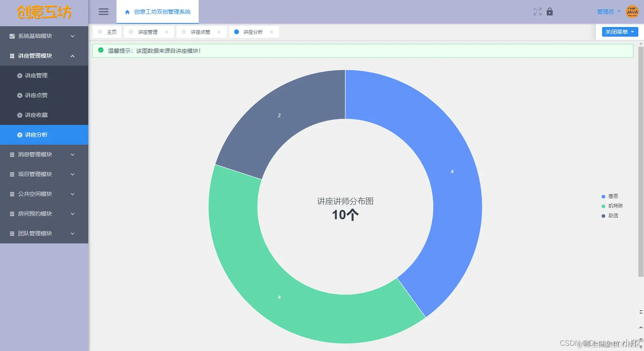Open the JAVA user avatar
This screenshot has height=351, width=644.
632,12
